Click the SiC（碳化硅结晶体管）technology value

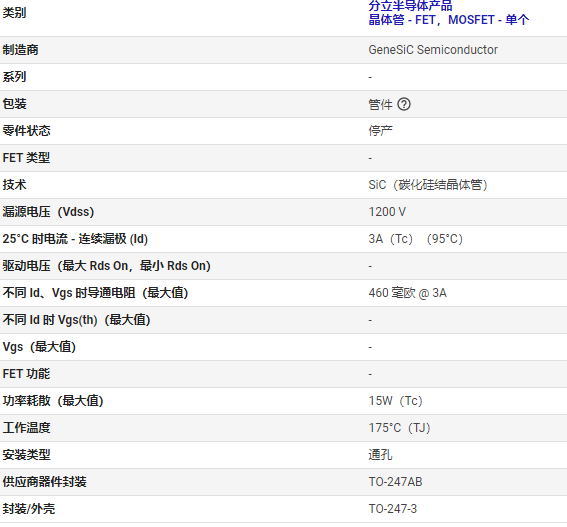pyautogui.click(x=428, y=185)
